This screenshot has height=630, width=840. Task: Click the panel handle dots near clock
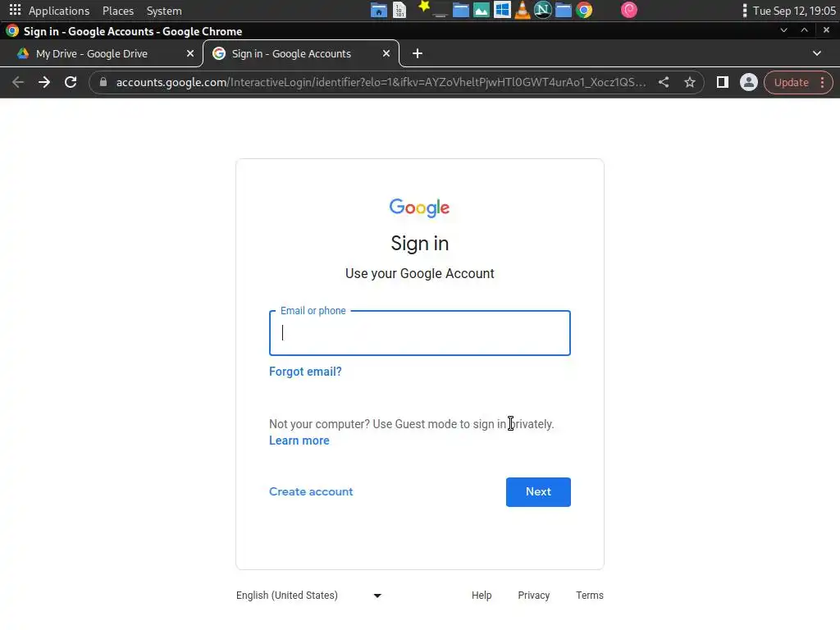point(744,10)
